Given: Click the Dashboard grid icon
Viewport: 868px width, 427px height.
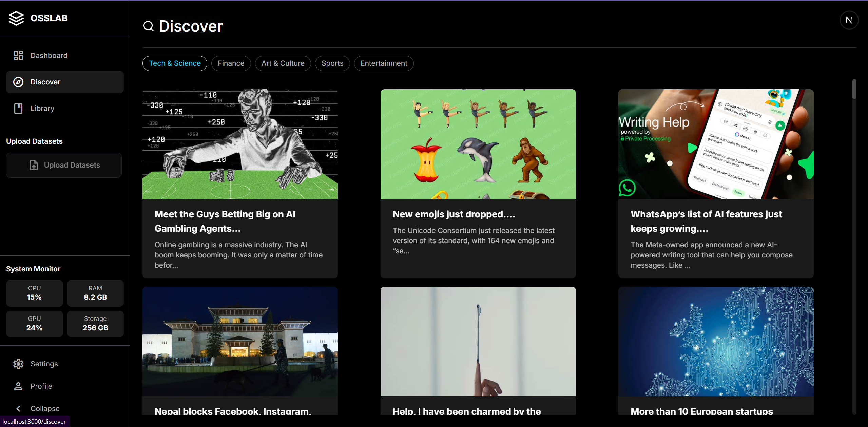Looking at the screenshot, I should (x=18, y=56).
